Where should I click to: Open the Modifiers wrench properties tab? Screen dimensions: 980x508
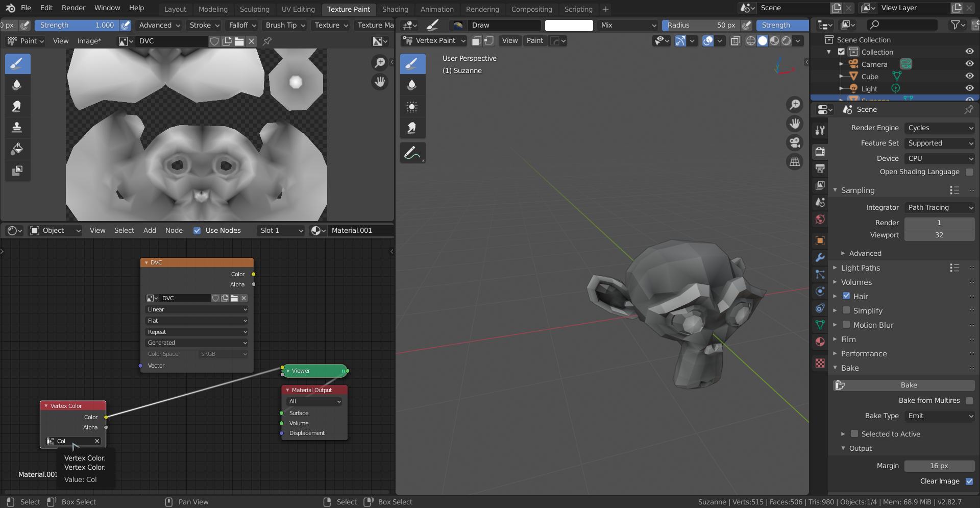click(x=820, y=258)
